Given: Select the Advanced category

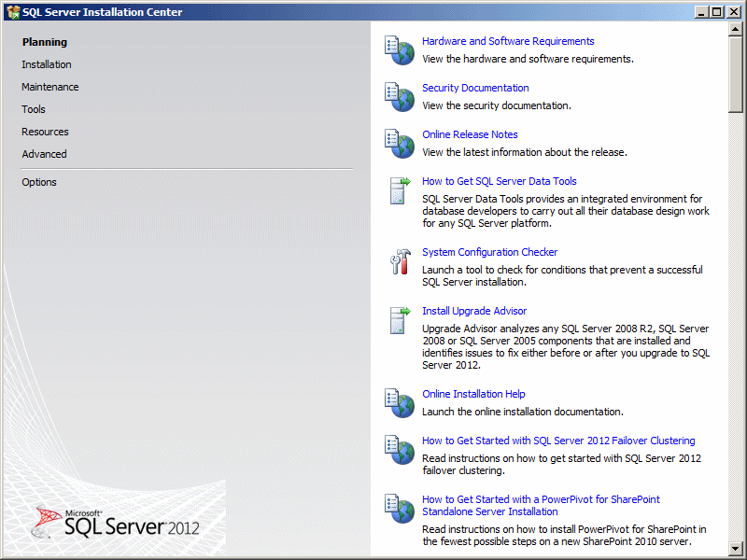Looking at the screenshot, I should pos(44,154).
